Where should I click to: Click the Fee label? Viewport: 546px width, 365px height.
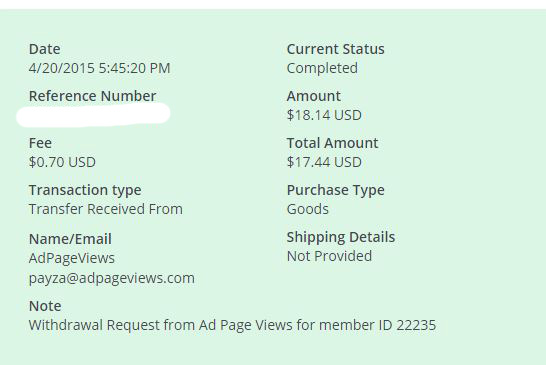(x=40, y=143)
